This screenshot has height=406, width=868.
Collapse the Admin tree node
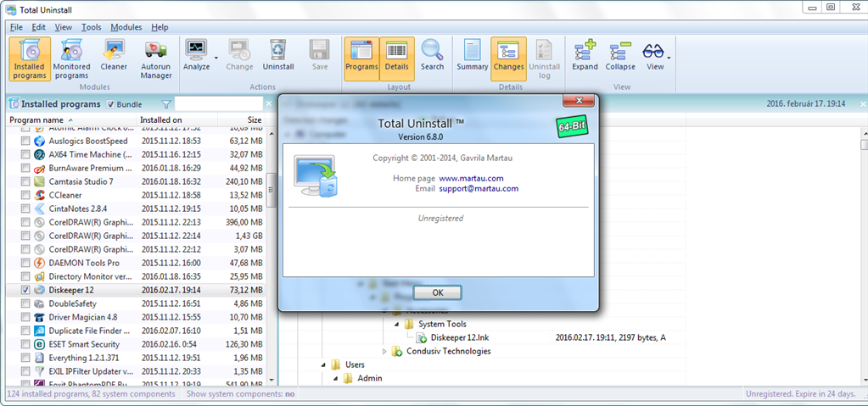tap(337, 378)
